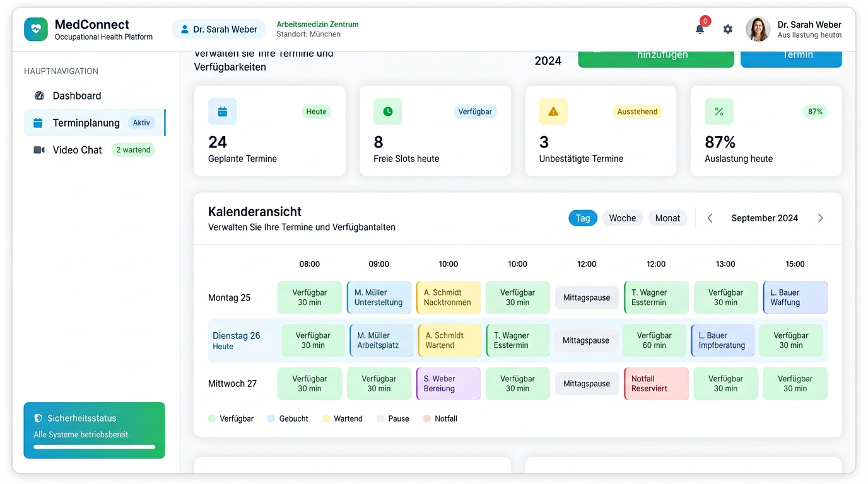The image size is (868, 484).
Task: Click the shield icon in Sicherheitsstatus panel
Action: [x=38, y=418]
